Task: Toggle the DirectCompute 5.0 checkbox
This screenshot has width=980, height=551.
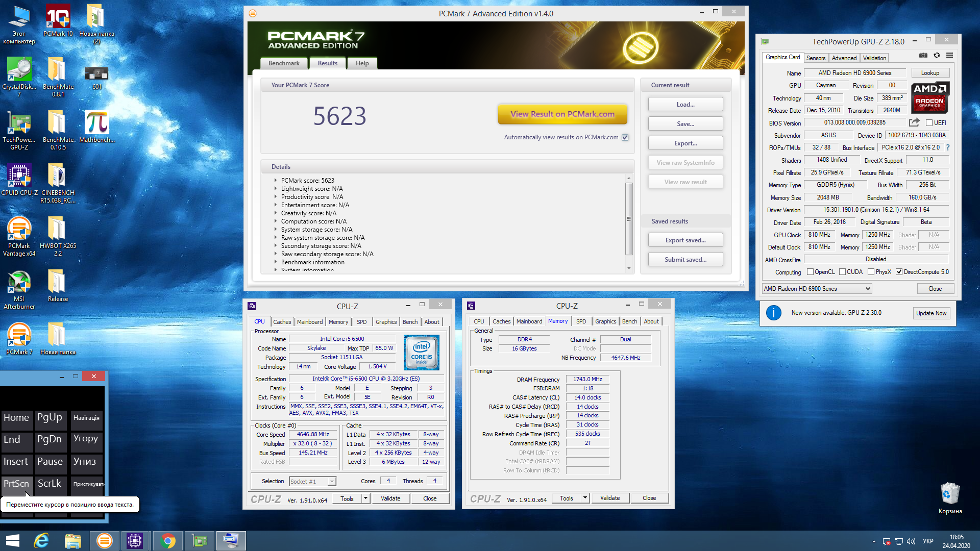Action: [899, 272]
